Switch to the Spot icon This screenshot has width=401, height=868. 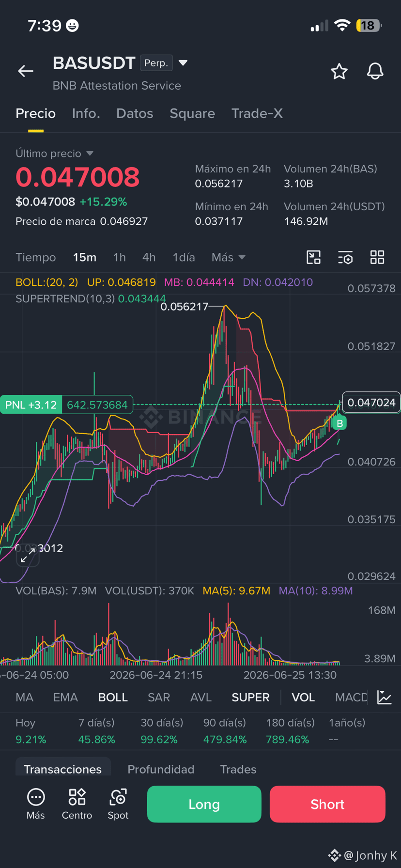point(118,804)
